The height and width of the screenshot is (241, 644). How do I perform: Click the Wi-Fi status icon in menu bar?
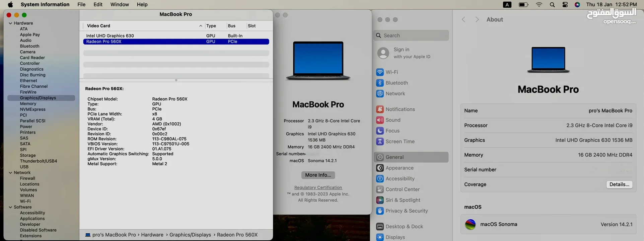[x=539, y=4]
